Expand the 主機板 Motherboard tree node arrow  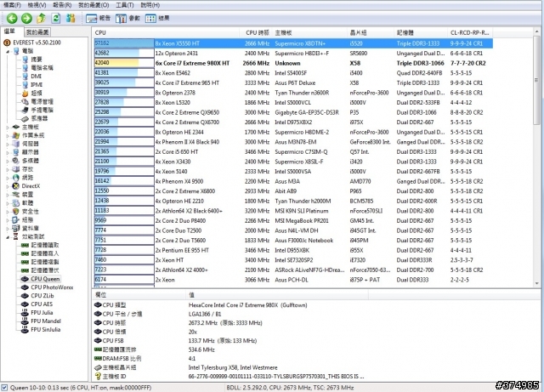(x=8, y=127)
